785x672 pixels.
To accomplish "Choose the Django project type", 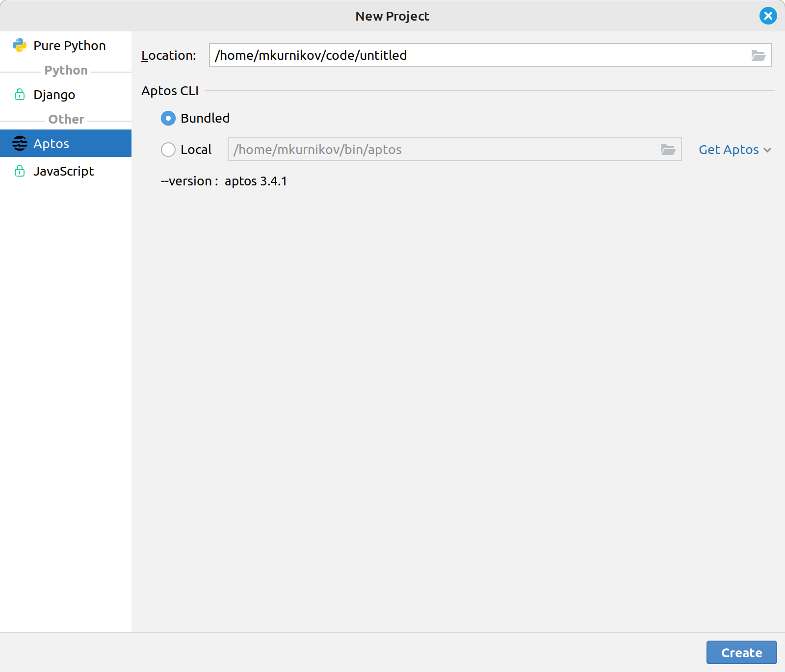I will (66, 95).
